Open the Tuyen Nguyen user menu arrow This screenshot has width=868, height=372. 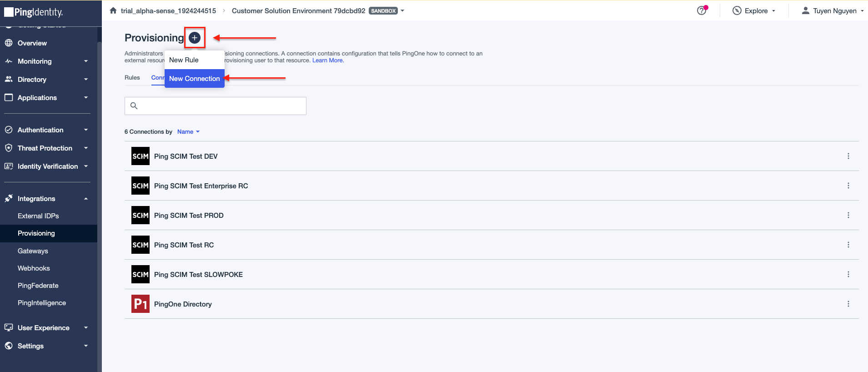pos(862,11)
